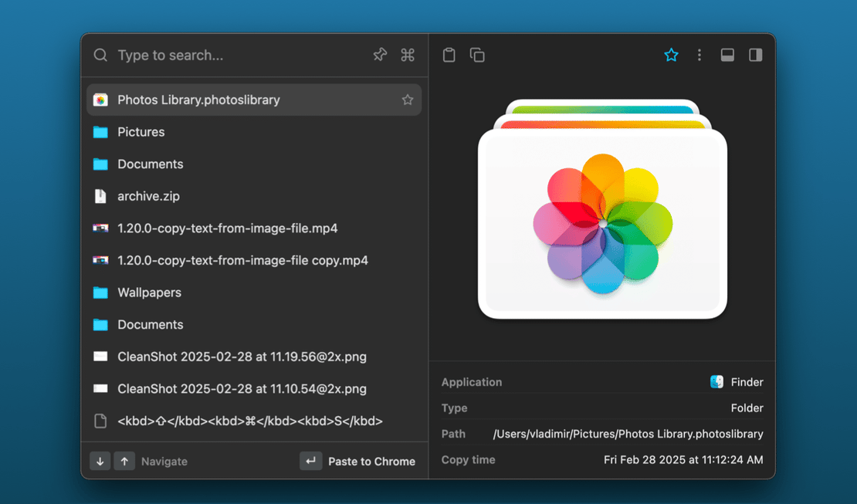Click the Wallpapers folder icon

tap(100, 293)
